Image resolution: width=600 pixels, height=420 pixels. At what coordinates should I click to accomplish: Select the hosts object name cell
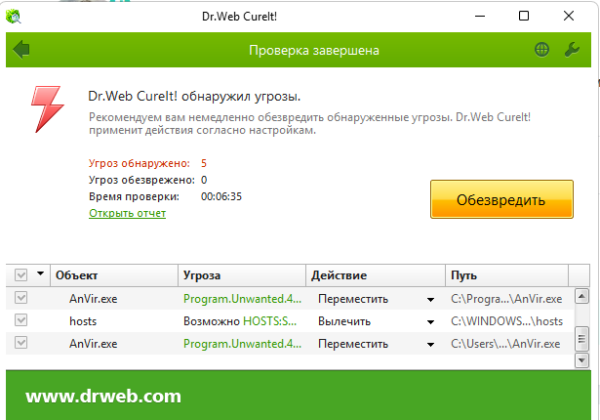pos(83,321)
